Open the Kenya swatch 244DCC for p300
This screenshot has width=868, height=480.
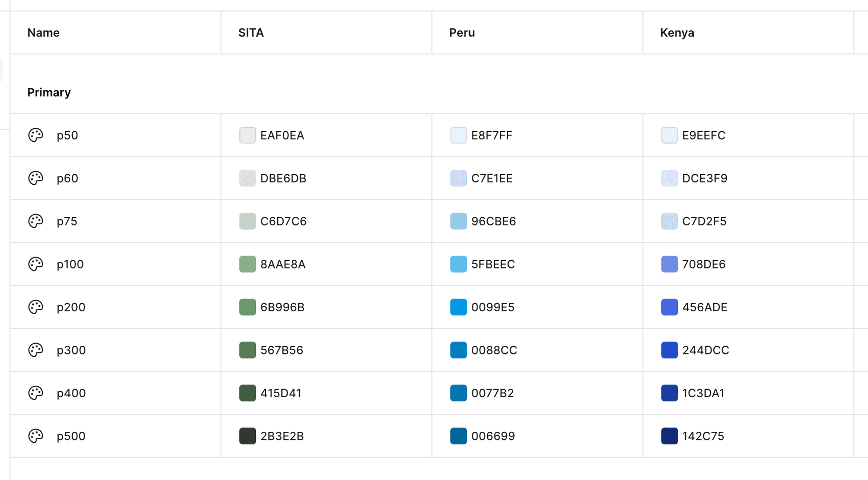point(669,350)
